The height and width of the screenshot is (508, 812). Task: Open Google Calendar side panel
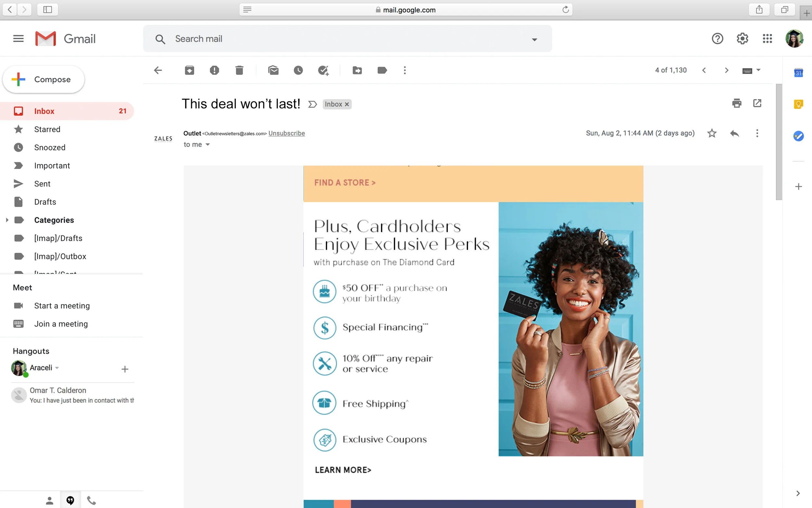coord(798,72)
